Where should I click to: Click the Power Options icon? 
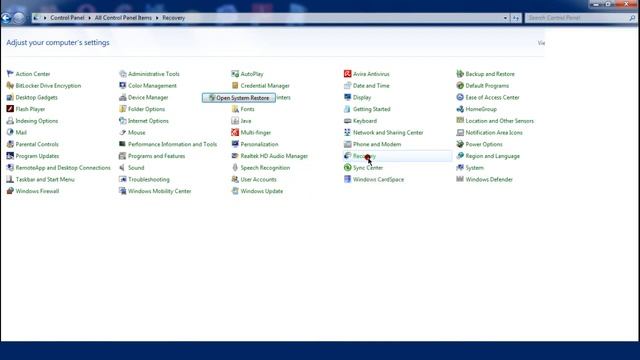tap(460, 144)
